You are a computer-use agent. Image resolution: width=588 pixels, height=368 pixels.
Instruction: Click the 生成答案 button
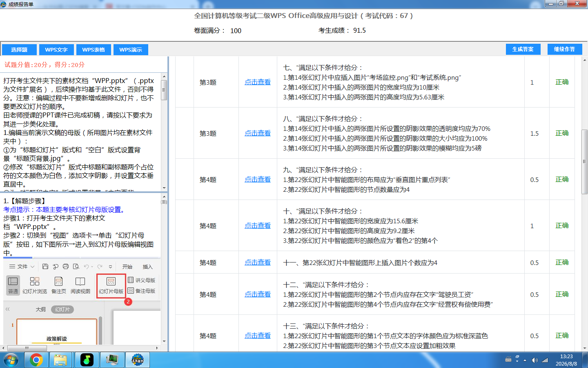(x=523, y=49)
